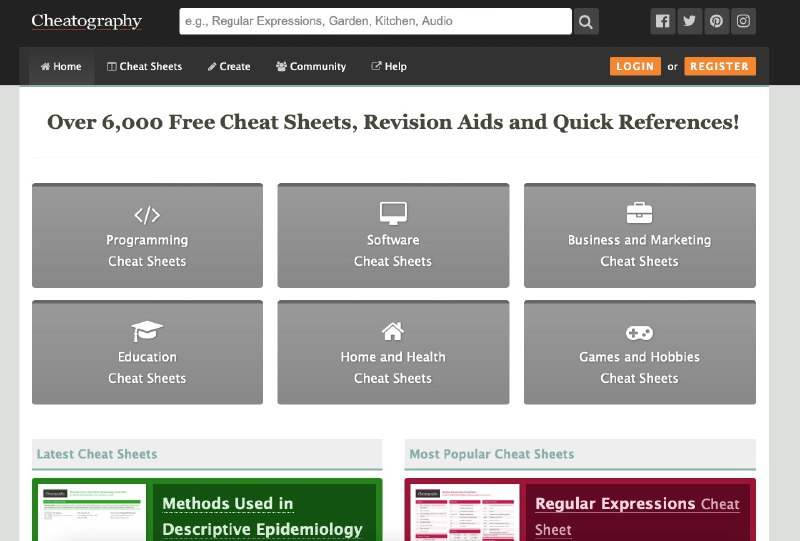Open Education Cheat Sheets category
The height and width of the screenshot is (541, 800).
pyautogui.click(x=147, y=352)
